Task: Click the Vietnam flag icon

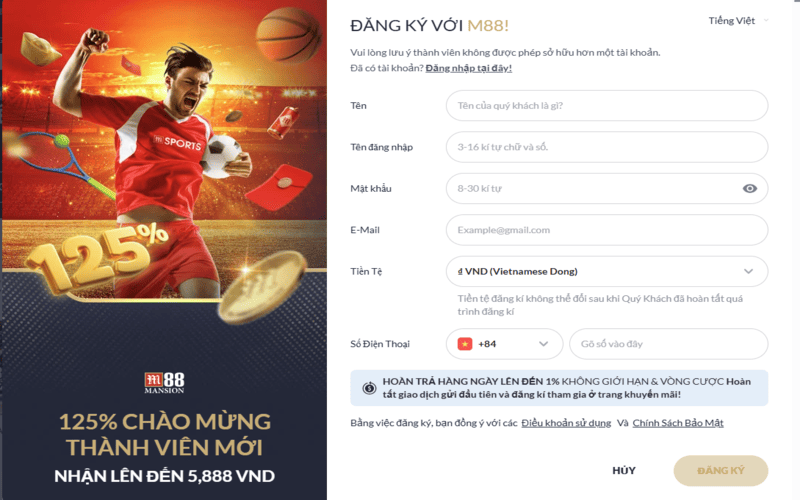Action: 465,344
